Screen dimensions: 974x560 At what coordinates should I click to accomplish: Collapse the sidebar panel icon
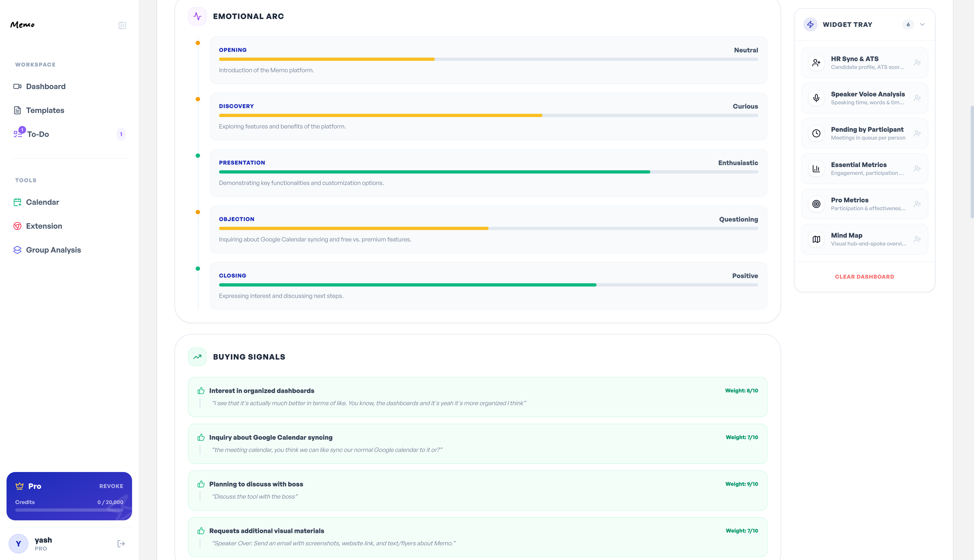(122, 25)
